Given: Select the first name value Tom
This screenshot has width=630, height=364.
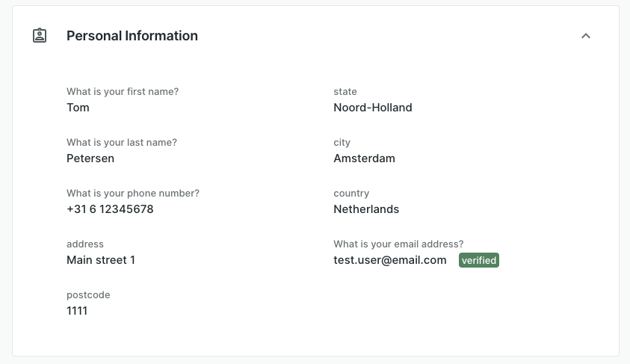Looking at the screenshot, I should pos(78,108).
